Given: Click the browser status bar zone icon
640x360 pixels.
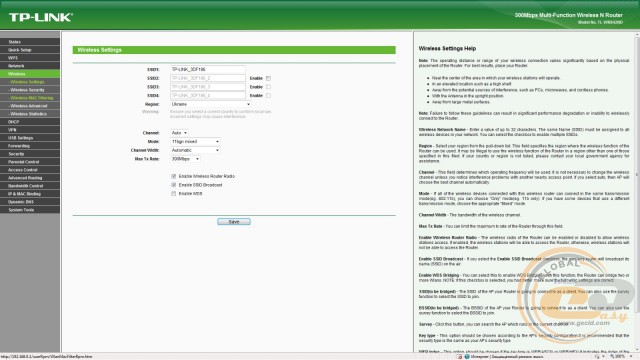Looking at the screenshot, I should 467,357.
